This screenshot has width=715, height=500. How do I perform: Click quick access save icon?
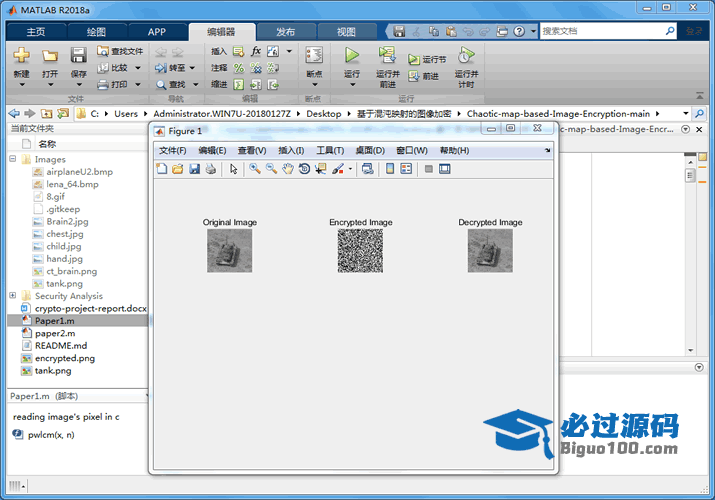point(399,31)
